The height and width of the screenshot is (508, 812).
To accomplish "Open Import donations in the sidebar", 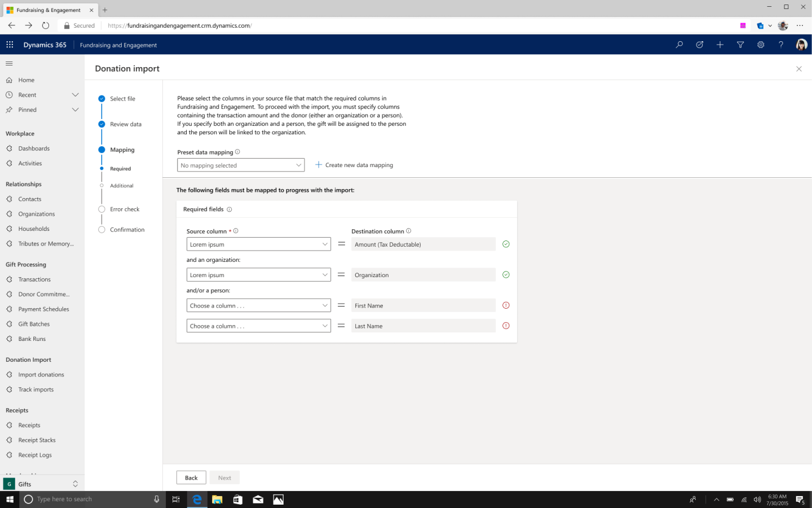I will [x=41, y=375].
